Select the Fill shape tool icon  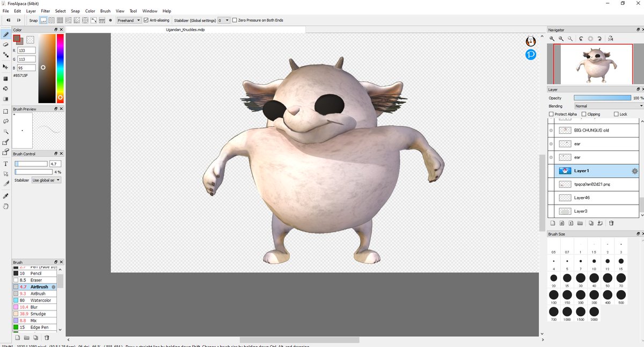tap(5, 78)
